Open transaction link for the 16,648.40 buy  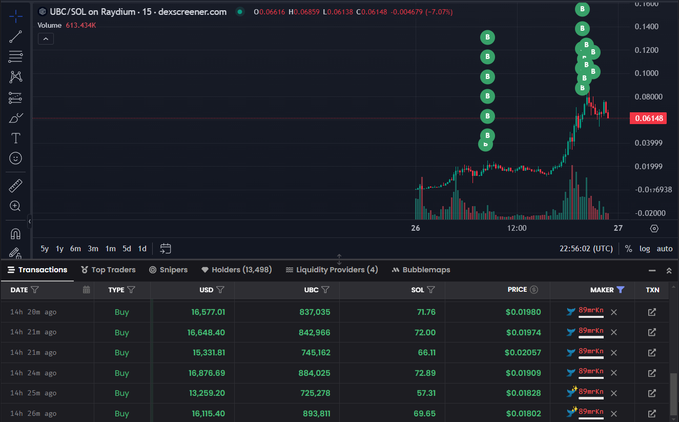pos(652,332)
